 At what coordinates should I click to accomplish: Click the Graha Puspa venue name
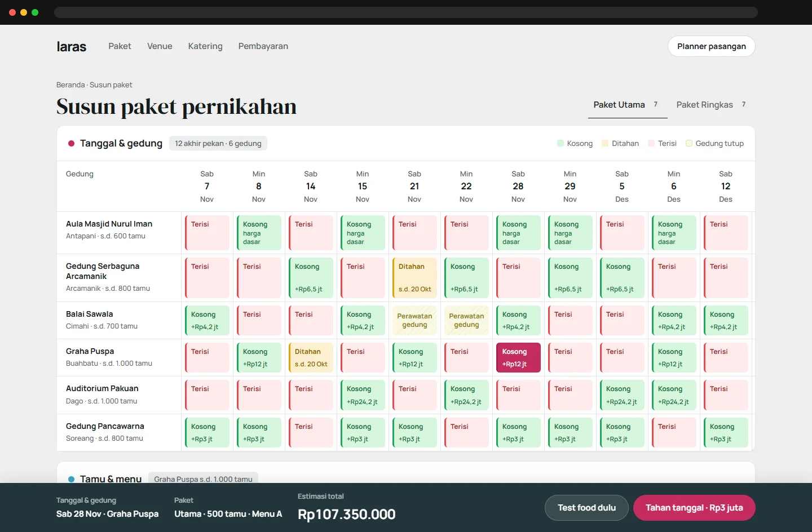tap(90, 351)
